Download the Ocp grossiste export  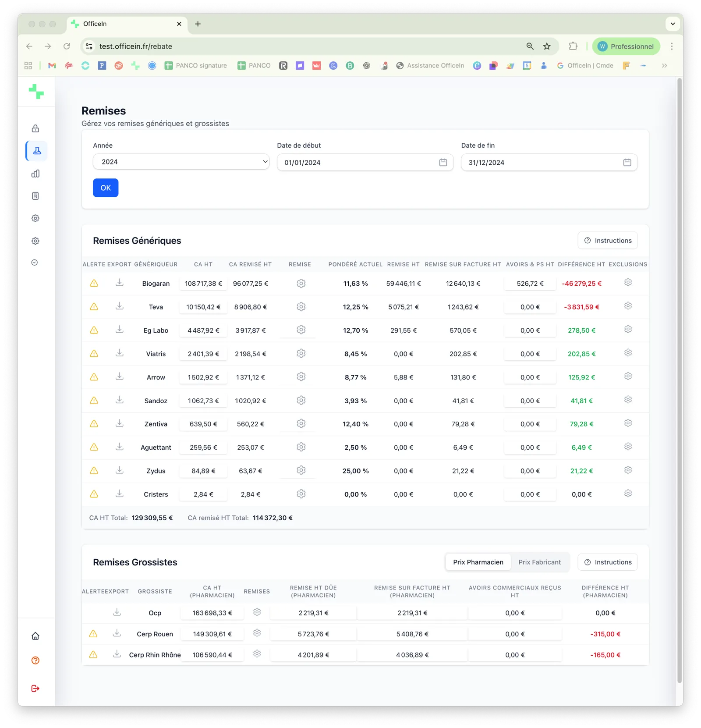(117, 612)
